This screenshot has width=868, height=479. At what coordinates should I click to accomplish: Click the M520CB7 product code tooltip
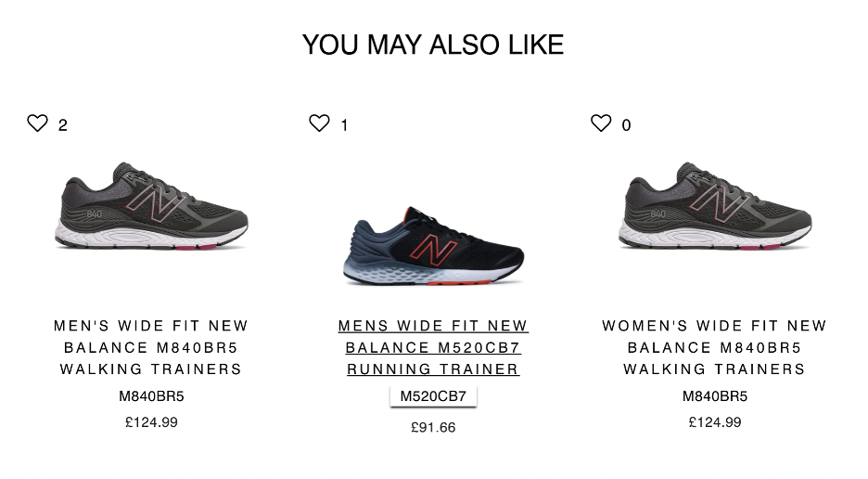[433, 396]
